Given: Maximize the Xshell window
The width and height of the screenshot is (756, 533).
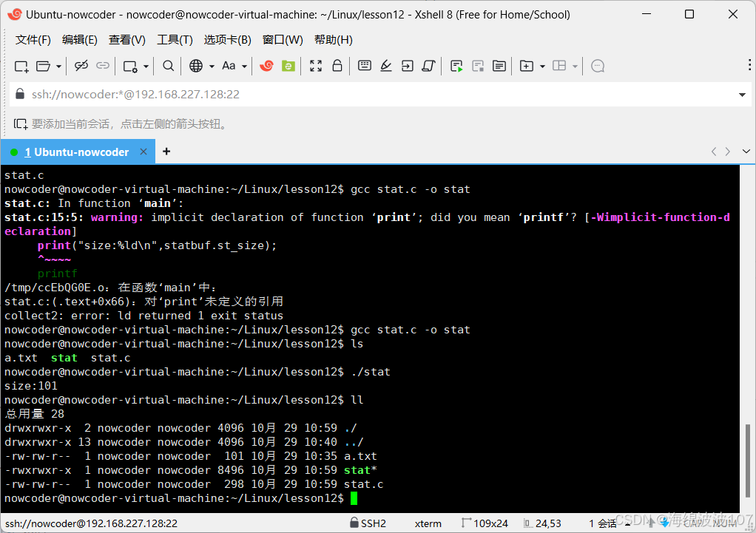Looking at the screenshot, I should click(x=689, y=15).
